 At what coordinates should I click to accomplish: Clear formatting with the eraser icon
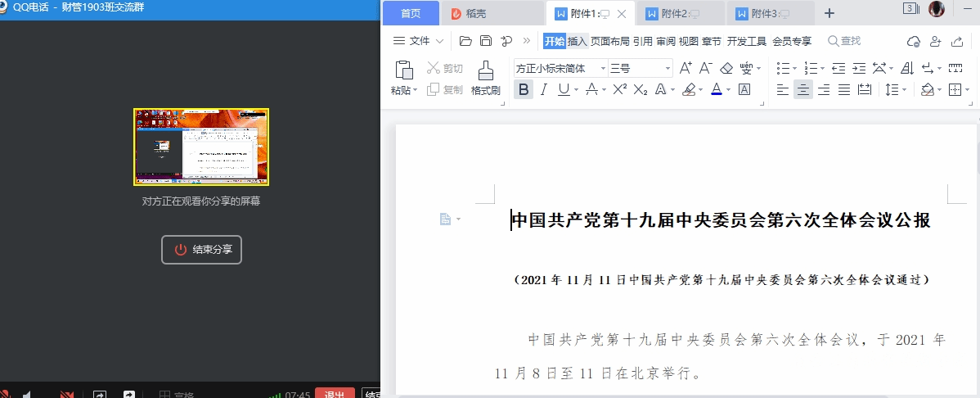click(726, 68)
